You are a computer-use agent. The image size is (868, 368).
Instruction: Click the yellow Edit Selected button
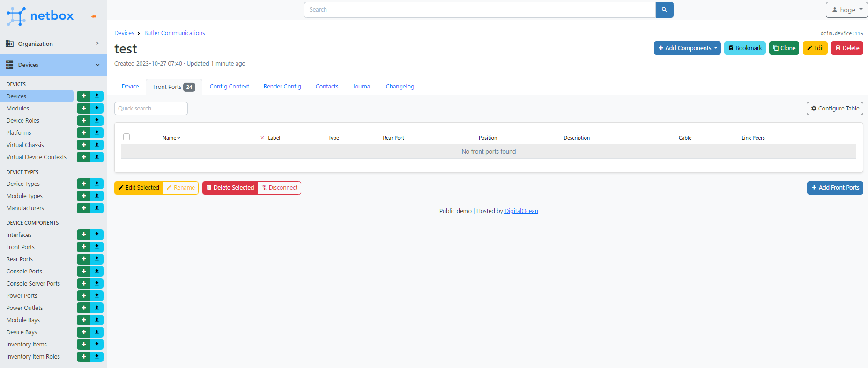(139, 188)
